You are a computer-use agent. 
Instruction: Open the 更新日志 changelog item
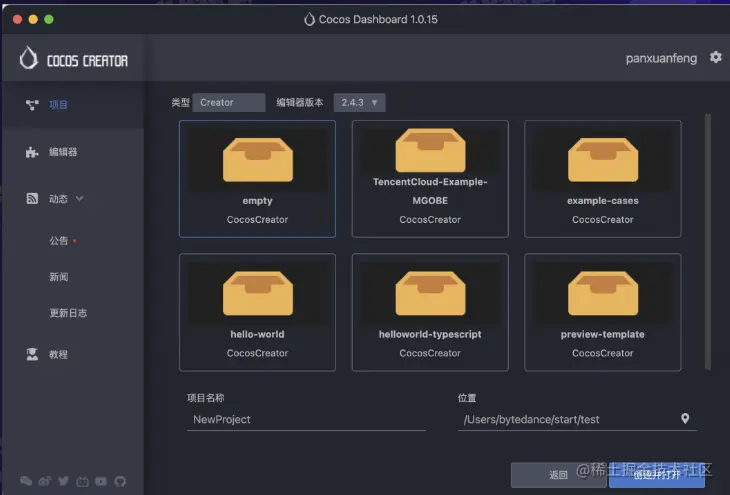68,313
